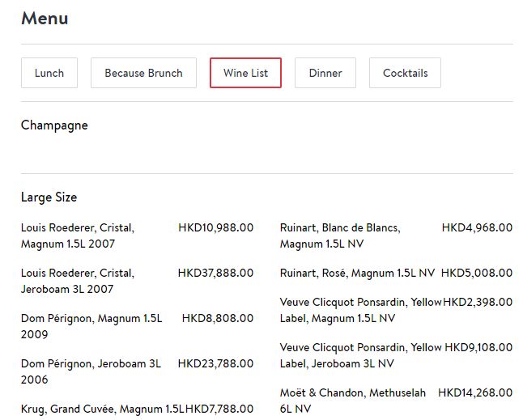Viewport: 523px width, 420px height.
Task: Click price HKD7,788.00
Action: (x=219, y=409)
